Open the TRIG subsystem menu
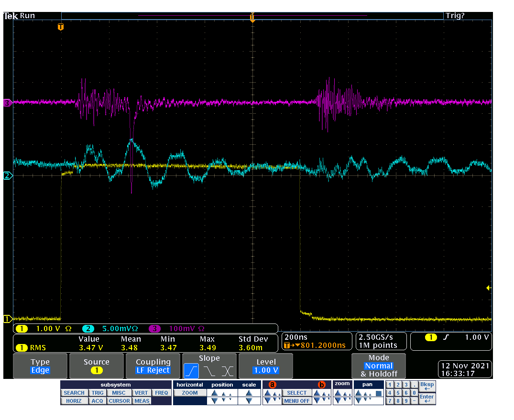The image size is (514, 420). click(98, 393)
